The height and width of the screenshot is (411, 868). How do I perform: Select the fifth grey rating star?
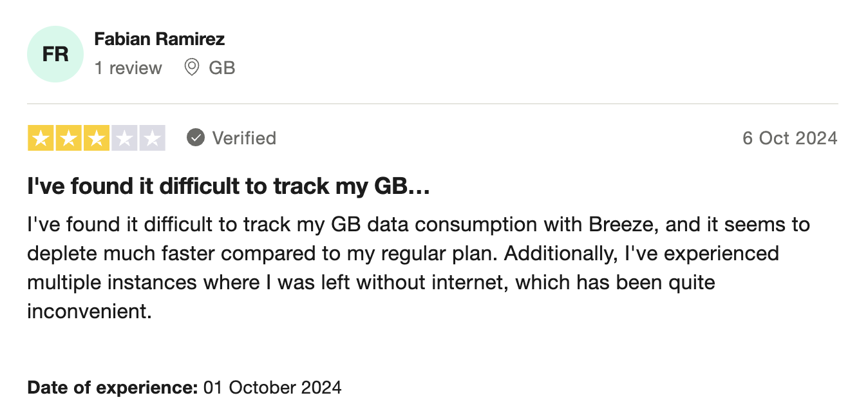pyautogui.click(x=152, y=139)
